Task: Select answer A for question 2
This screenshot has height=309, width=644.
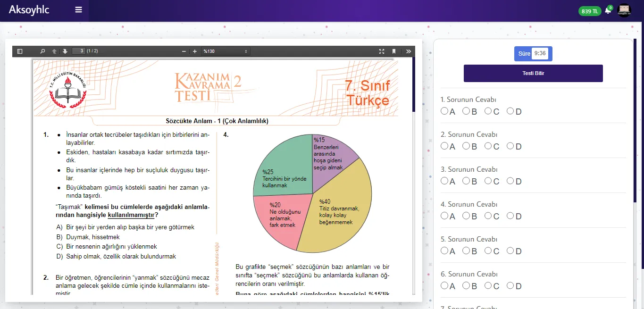Action: [444, 146]
